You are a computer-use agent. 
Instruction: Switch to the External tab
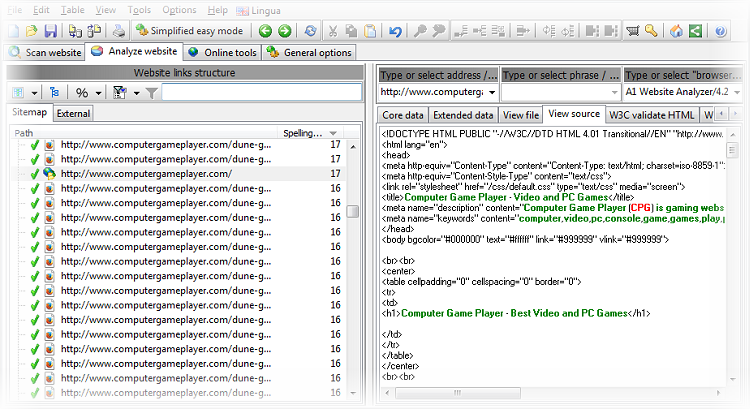[x=73, y=113]
